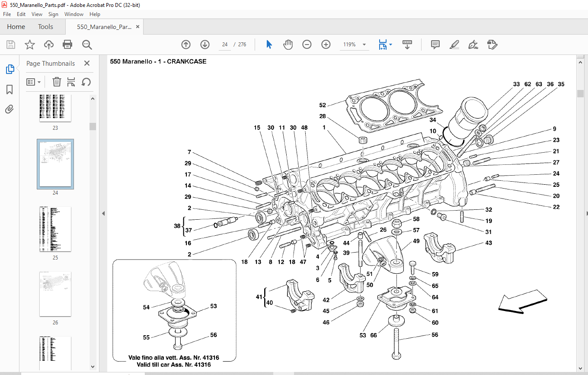This screenshot has height=375, width=588.
Task: Collapse the left navigation pane with the arrow
Action: (x=103, y=214)
